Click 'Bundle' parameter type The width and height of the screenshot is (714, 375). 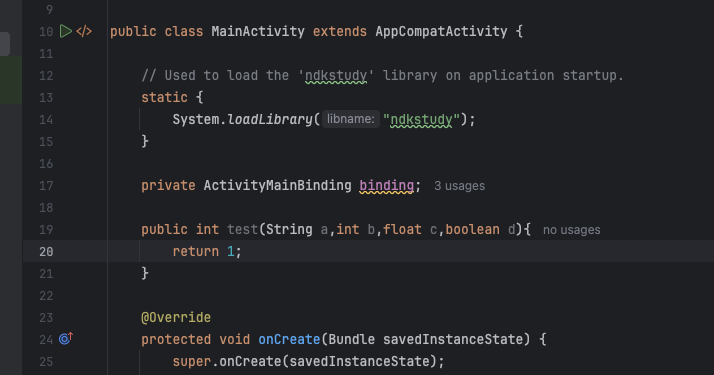click(x=352, y=339)
